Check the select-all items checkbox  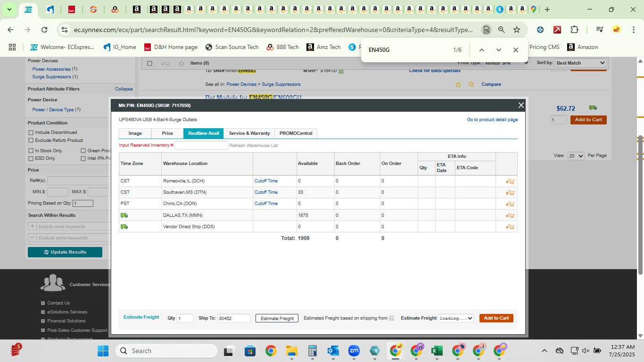coord(150,63)
